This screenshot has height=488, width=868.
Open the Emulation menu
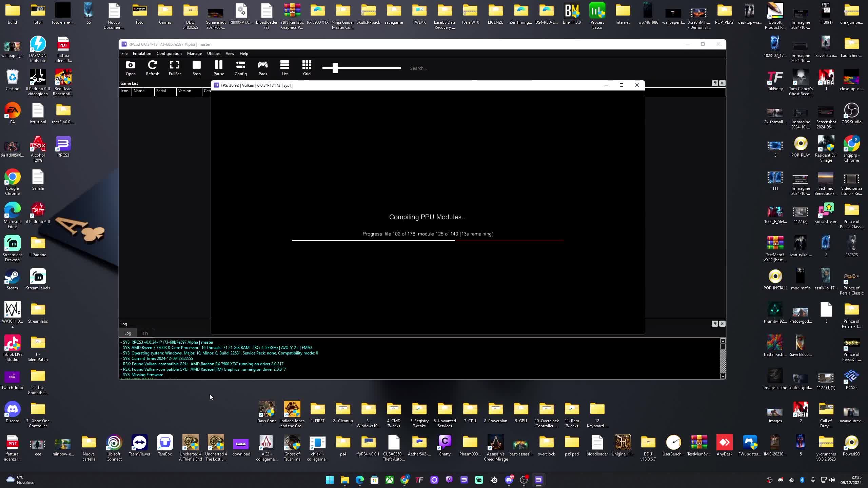(x=142, y=54)
